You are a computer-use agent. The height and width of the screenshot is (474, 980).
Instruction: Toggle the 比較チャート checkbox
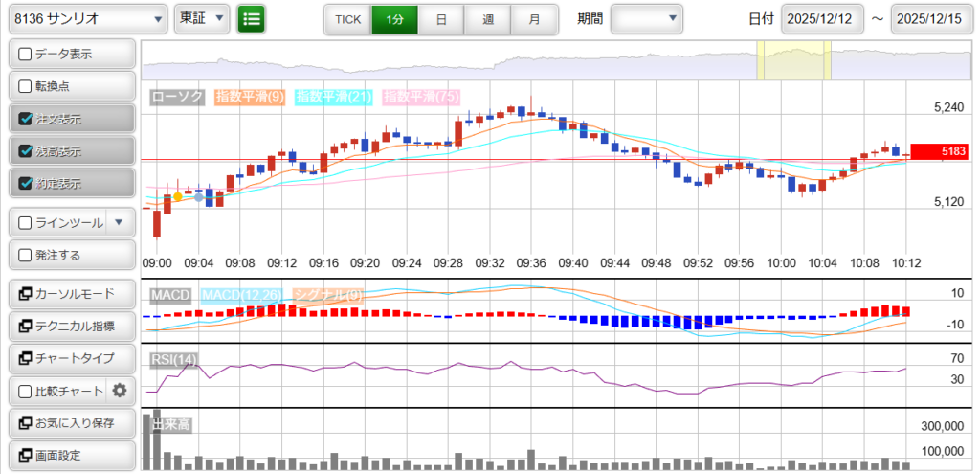(x=26, y=391)
